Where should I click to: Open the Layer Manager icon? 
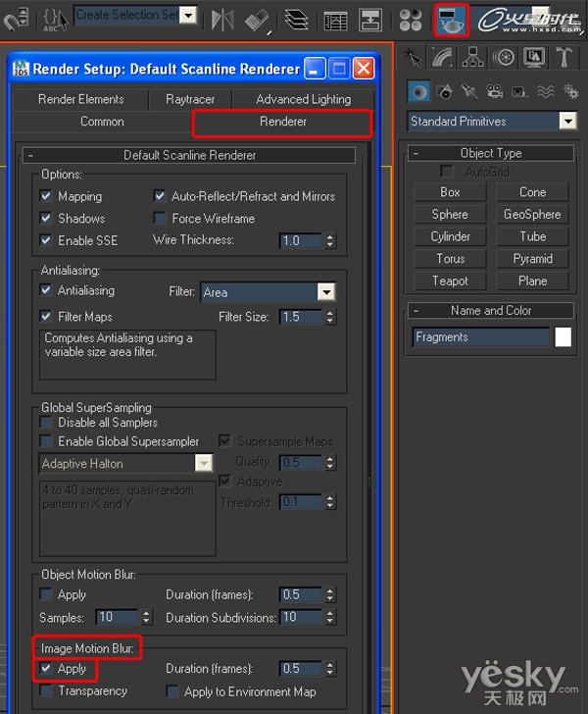[x=296, y=20]
